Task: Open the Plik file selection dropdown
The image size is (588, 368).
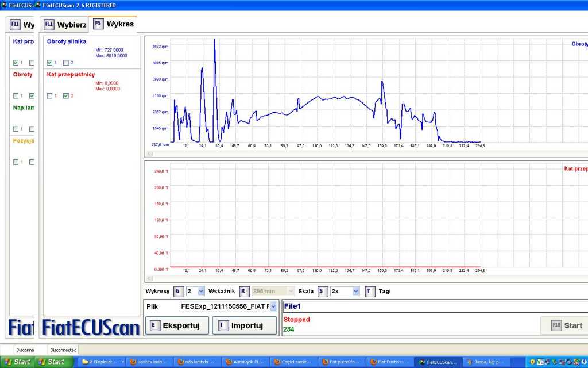Action: pos(273,307)
